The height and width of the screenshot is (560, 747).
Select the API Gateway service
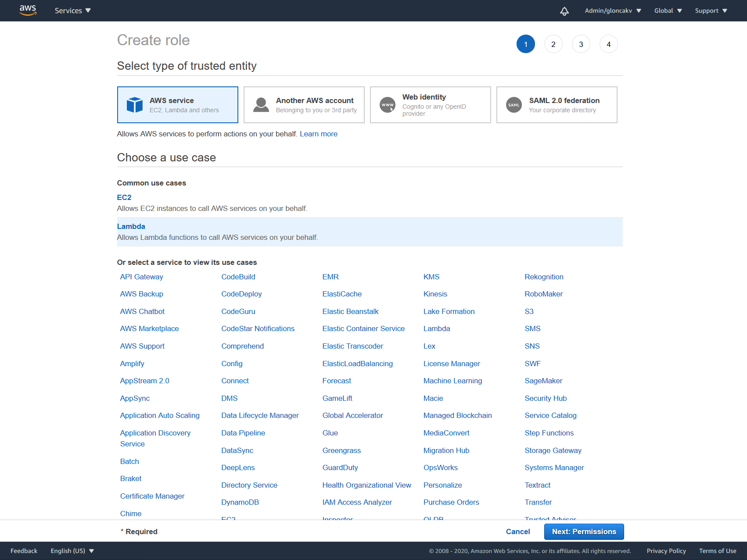tap(142, 277)
